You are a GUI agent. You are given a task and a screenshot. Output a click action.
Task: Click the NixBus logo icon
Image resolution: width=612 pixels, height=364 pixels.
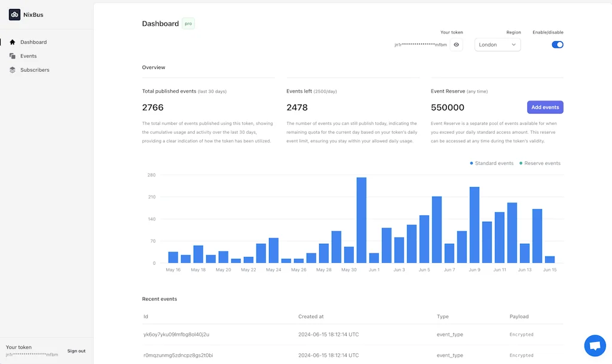tap(14, 14)
